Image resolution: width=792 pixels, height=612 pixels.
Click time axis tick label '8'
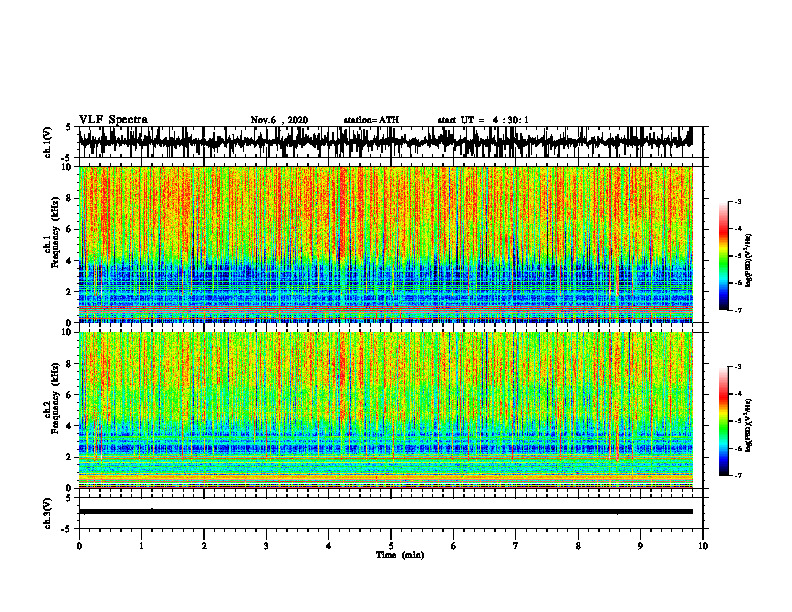click(578, 546)
